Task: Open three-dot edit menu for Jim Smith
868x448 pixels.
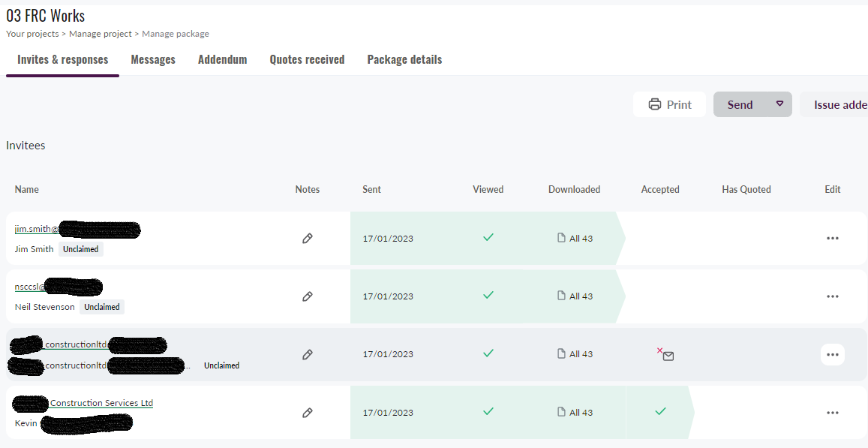Action: pos(832,238)
